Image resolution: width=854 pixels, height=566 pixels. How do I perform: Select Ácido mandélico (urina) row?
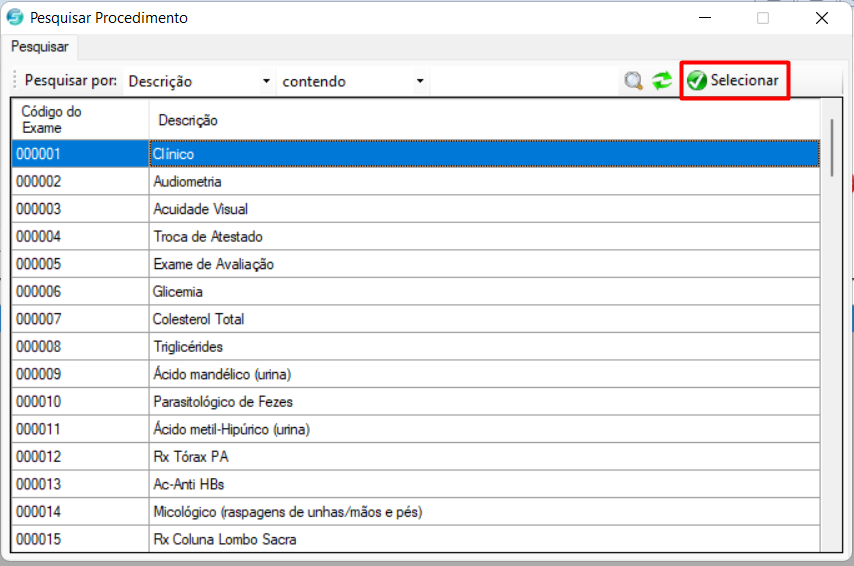[x=484, y=374]
